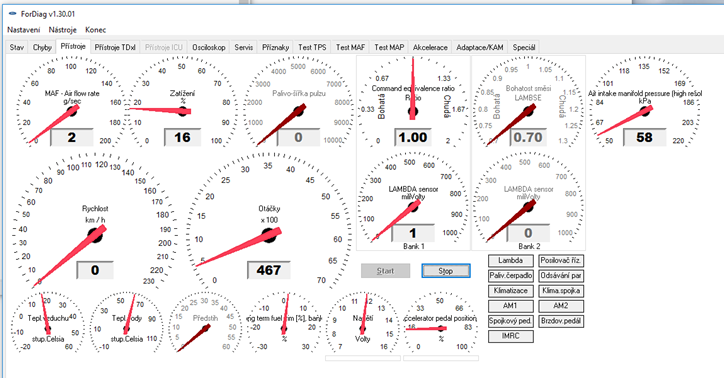Click the Tepl.vzduchu air temperature gauge
Image resolution: width=724 pixels, height=378 pixels.
click(x=48, y=322)
